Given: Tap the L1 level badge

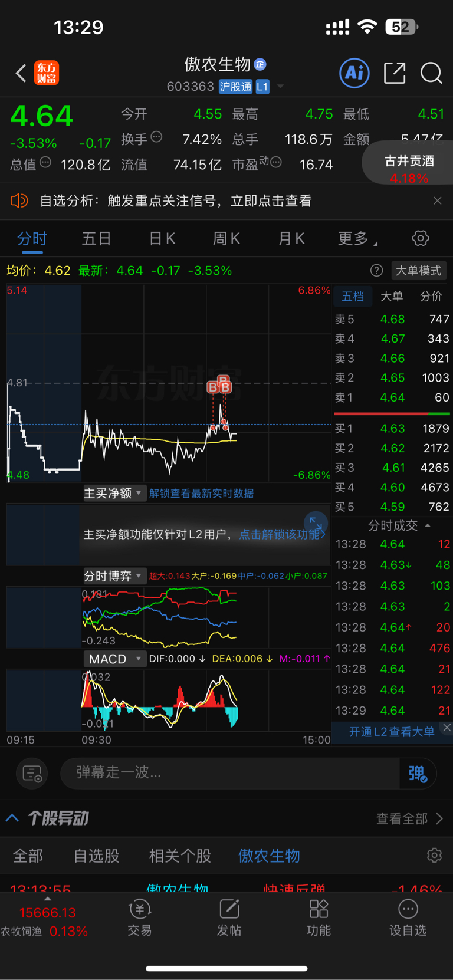Looking at the screenshot, I should click(262, 87).
